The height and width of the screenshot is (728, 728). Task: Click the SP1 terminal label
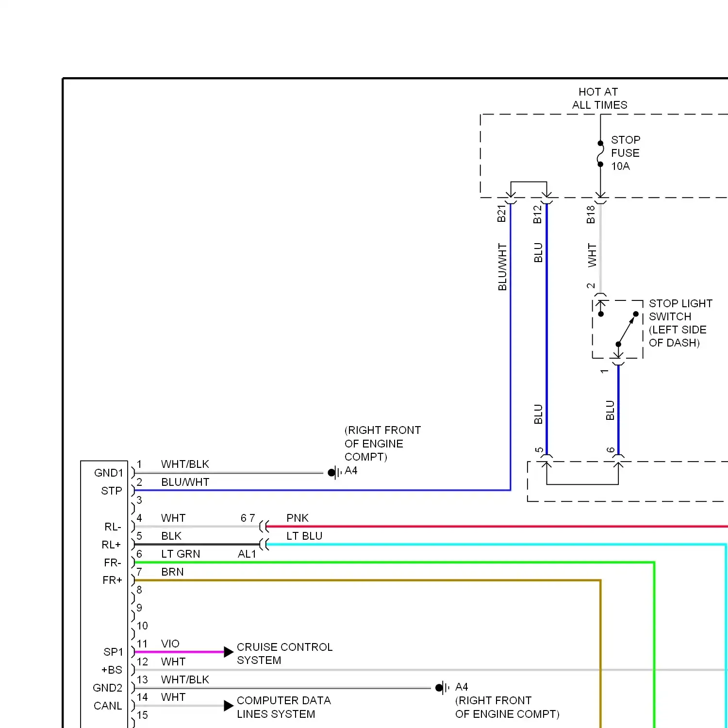[x=113, y=652]
